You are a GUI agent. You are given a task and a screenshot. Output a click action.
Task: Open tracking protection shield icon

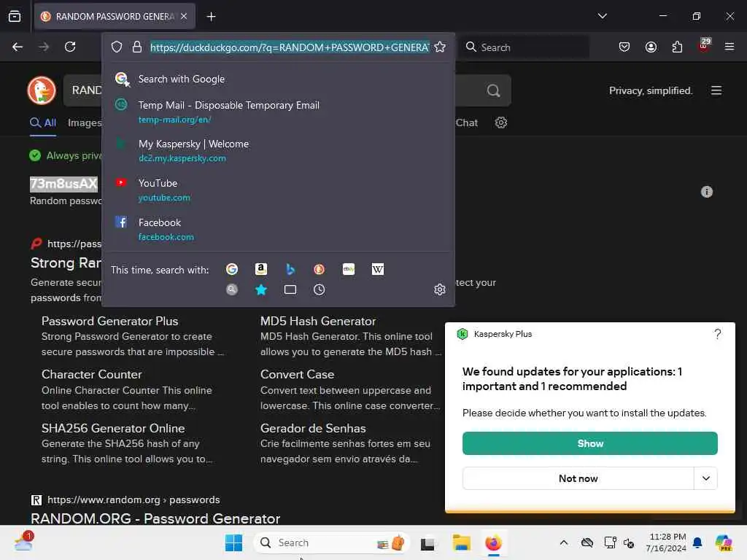[117, 47]
